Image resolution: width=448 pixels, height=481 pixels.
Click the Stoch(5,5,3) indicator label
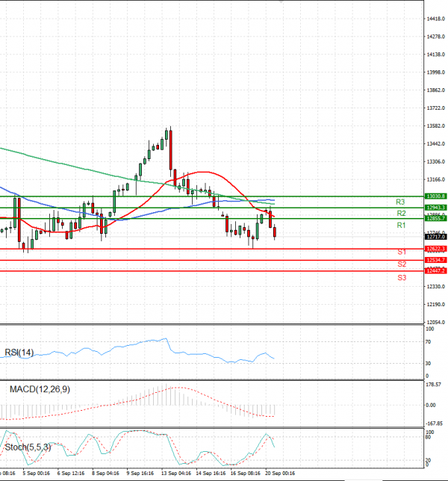pyautogui.click(x=28, y=447)
